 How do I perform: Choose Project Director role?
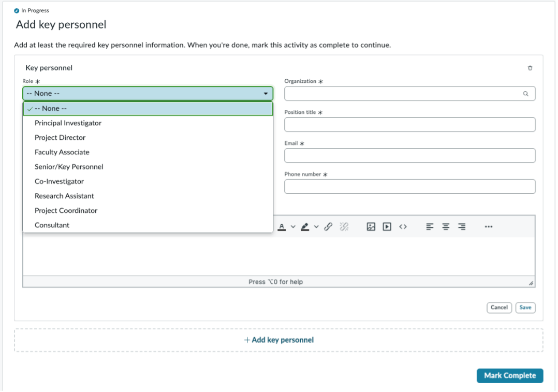coord(148,138)
